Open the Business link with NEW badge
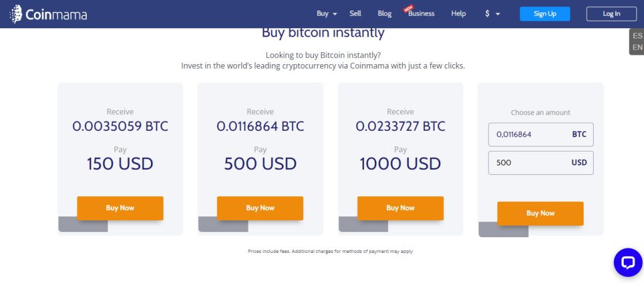644x285 pixels. [421, 14]
